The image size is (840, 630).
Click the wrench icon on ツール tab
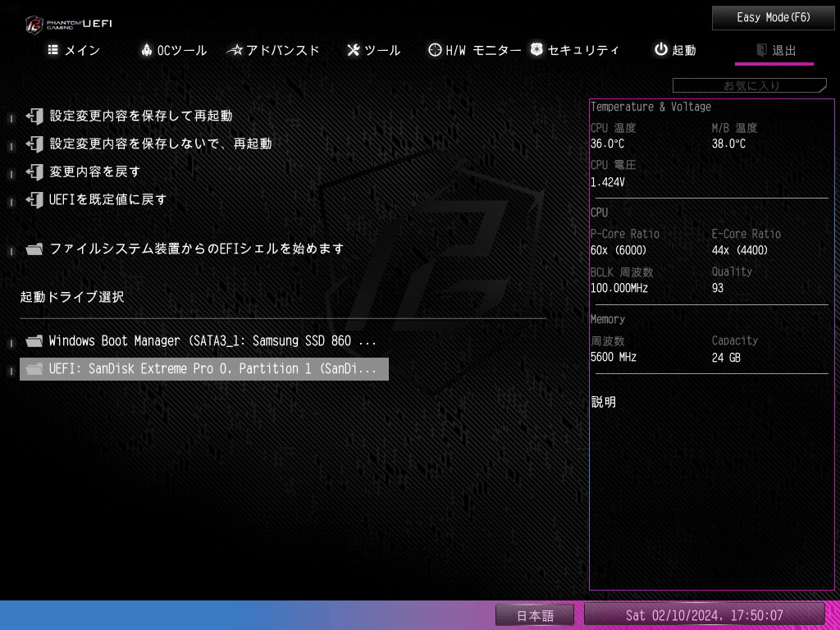pyautogui.click(x=353, y=50)
